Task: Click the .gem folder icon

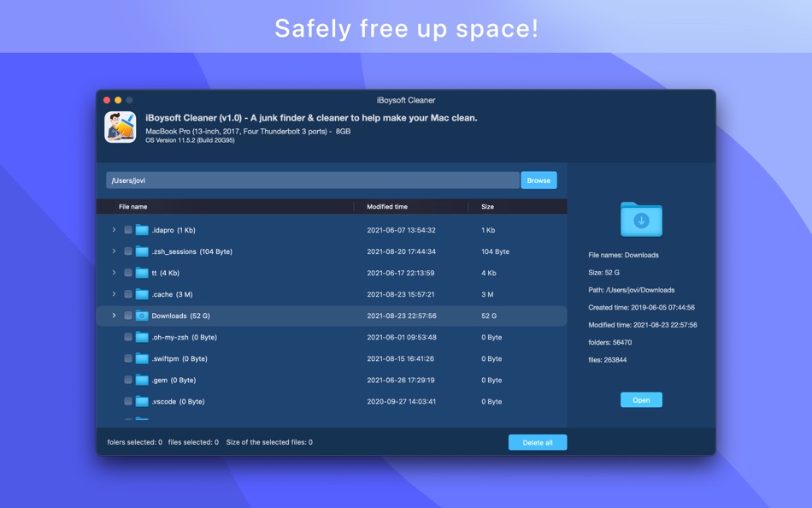Action: (142, 380)
